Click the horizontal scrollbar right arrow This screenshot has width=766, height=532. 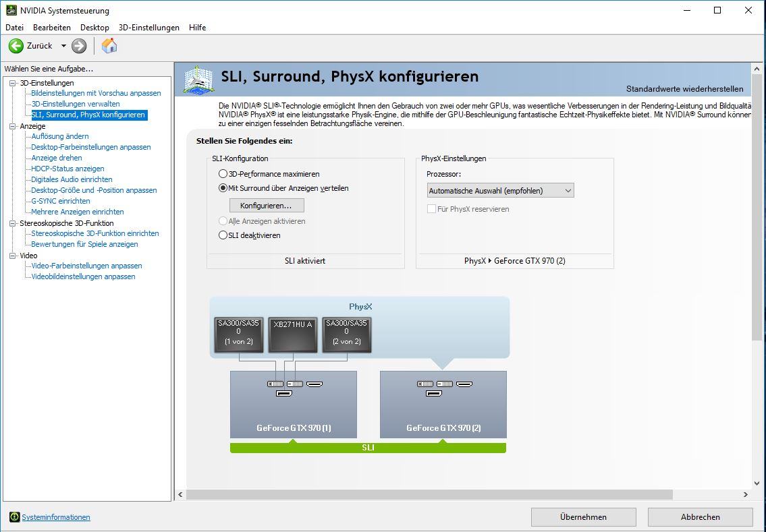coord(746,494)
